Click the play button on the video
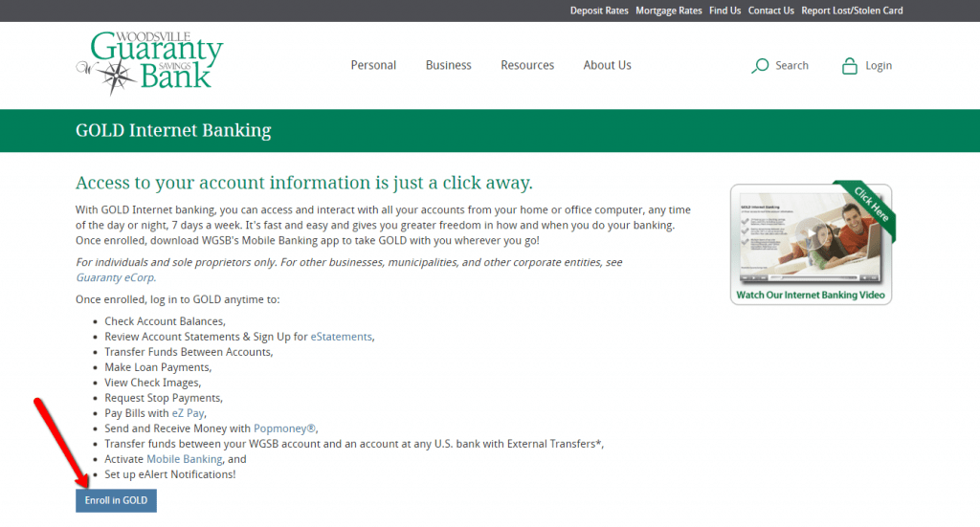The width and height of the screenshot is (980, 527). tap(811, 233)
